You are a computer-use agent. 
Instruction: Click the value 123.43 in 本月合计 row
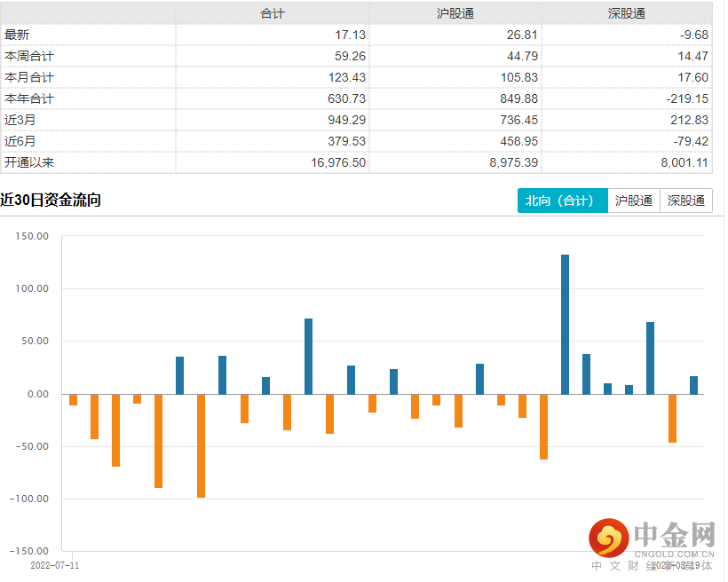[347, 77]
